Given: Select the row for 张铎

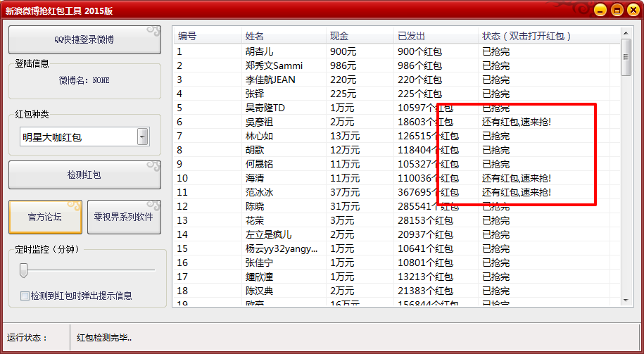Looking at the screenshot, I should click(x=397, y=94).
